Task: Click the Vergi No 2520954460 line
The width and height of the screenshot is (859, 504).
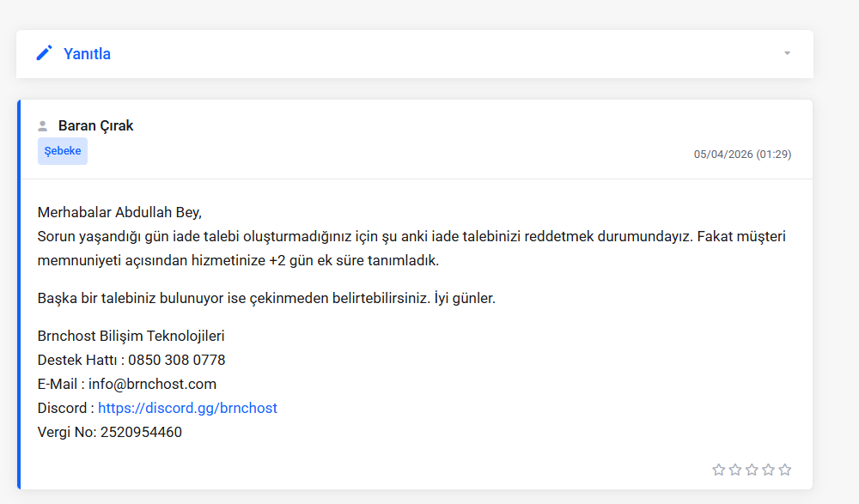Action: [x=110, y=432]
